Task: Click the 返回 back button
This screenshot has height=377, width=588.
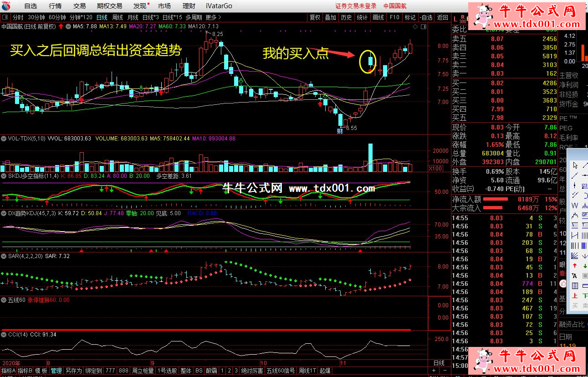Action: [442, 17]
